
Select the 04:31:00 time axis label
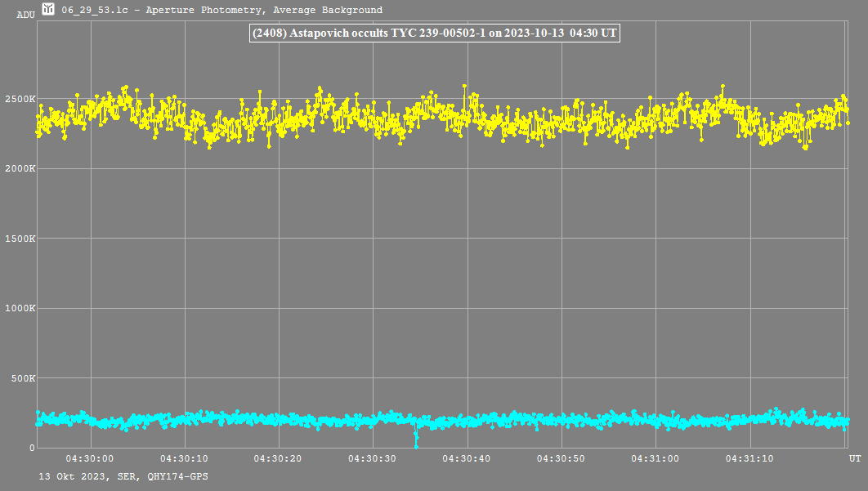click(655, 459)
